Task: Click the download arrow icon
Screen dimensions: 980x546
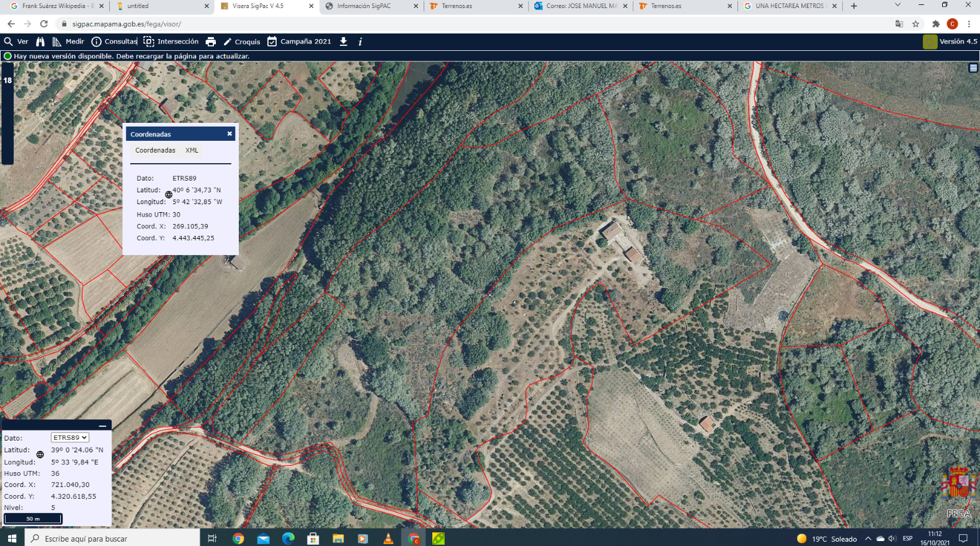Action: click(344, 42)
